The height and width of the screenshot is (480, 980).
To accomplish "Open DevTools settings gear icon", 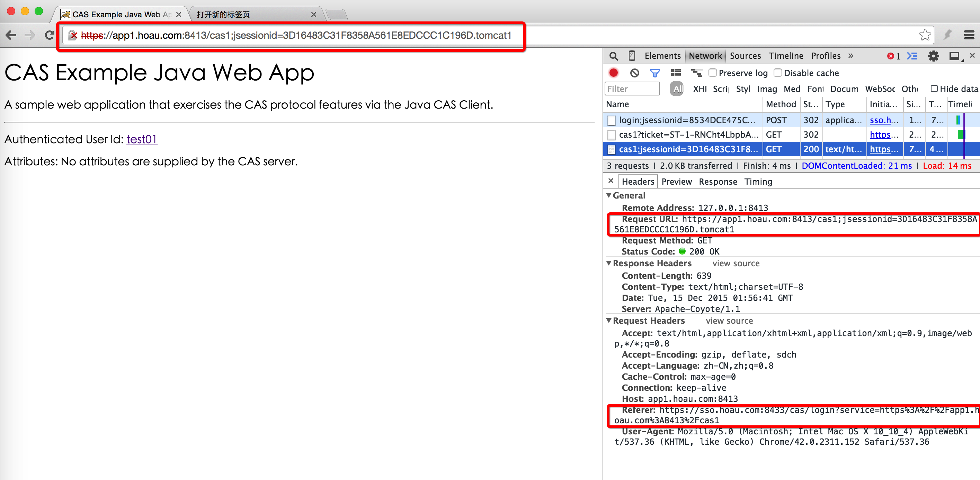I will coord(933,56).
